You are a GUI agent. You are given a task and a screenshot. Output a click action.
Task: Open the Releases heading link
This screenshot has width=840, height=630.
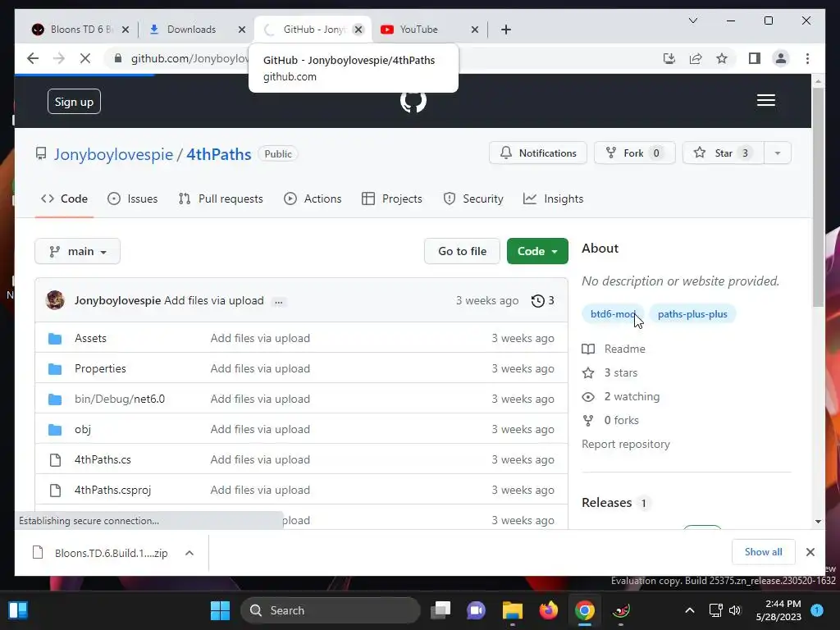(x=607, y=503)
